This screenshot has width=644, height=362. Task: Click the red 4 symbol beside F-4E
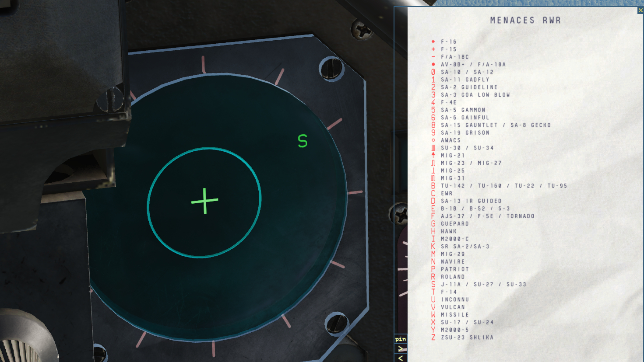433,102
